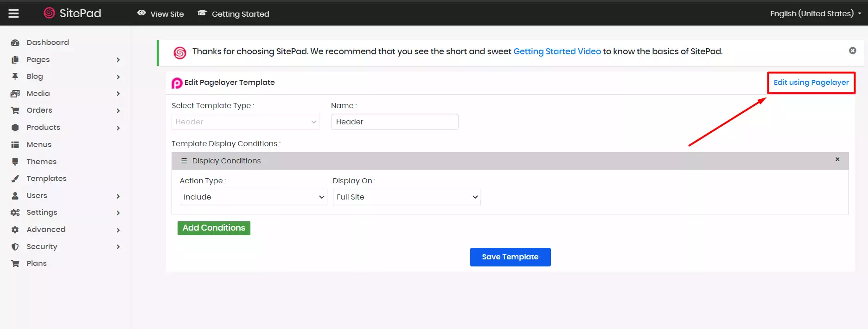
Task: Click the Orders cart icon
Action: [15, 110]
